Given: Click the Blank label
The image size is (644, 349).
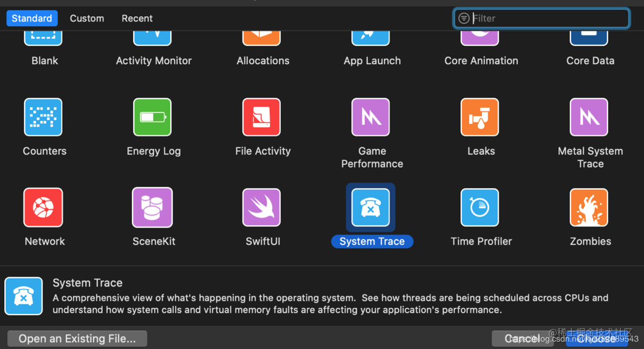Looking at the screenshot, I should pos(45,60).
